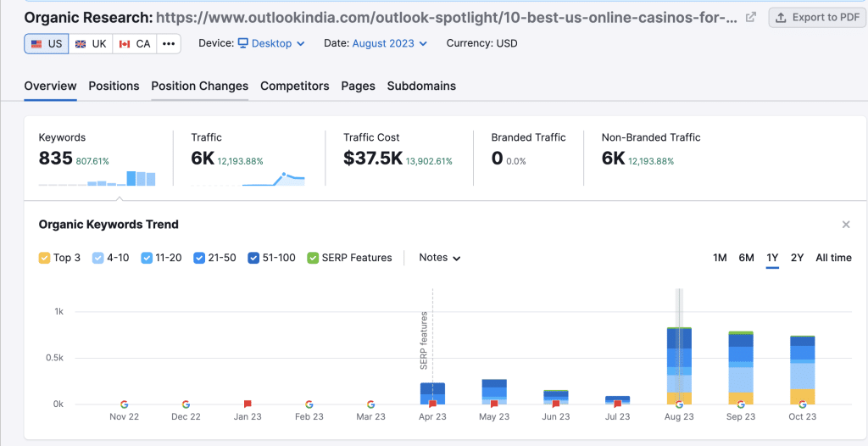Open more country databases (three dots)
The width and height of the screenshot is (868, 446).
coord(169,44)
